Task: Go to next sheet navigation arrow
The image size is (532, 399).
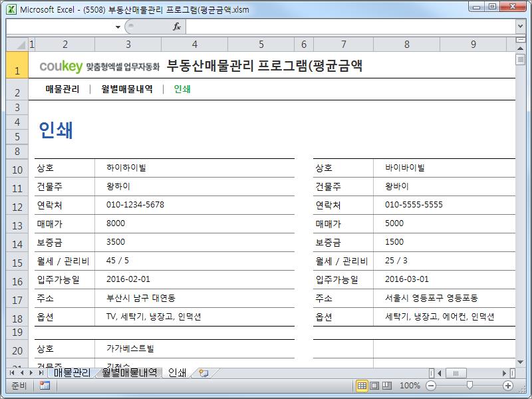Action: tap(31, 373)
